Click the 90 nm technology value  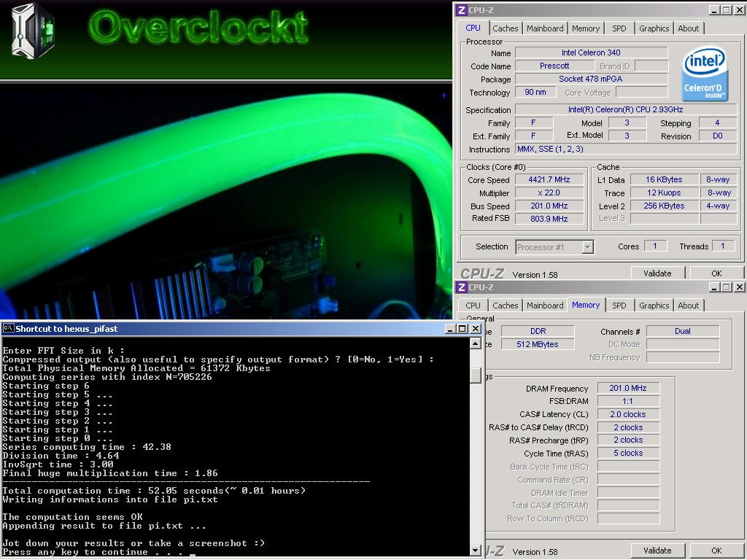pos(535,93)
